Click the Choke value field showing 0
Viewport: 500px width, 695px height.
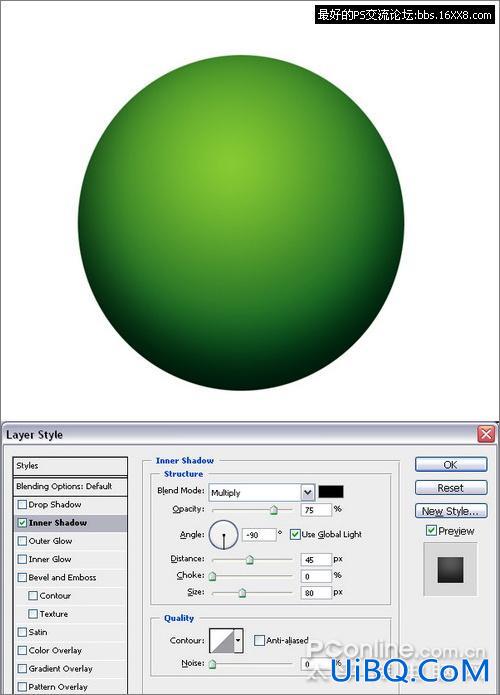tap(316, 576)
